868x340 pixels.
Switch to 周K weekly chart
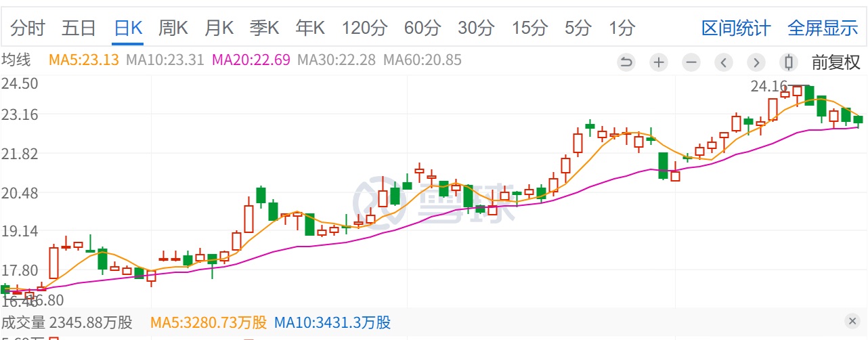pos(173,28)
